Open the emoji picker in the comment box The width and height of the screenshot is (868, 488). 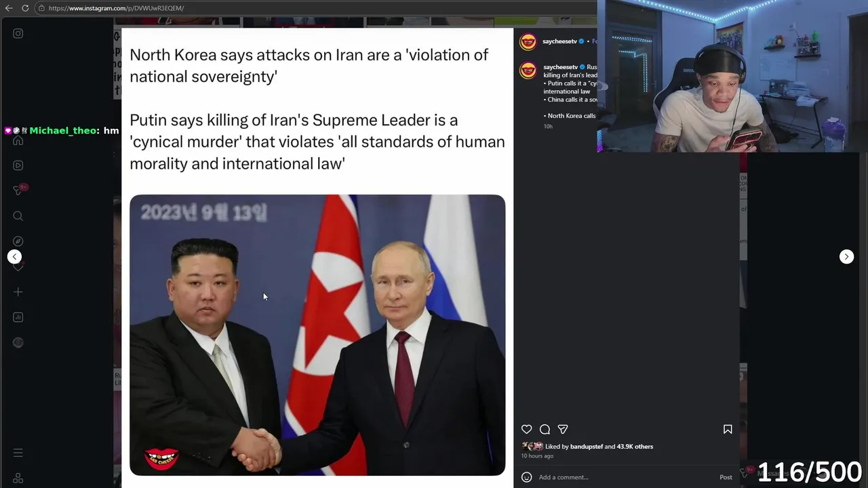[x=526, y=477]
